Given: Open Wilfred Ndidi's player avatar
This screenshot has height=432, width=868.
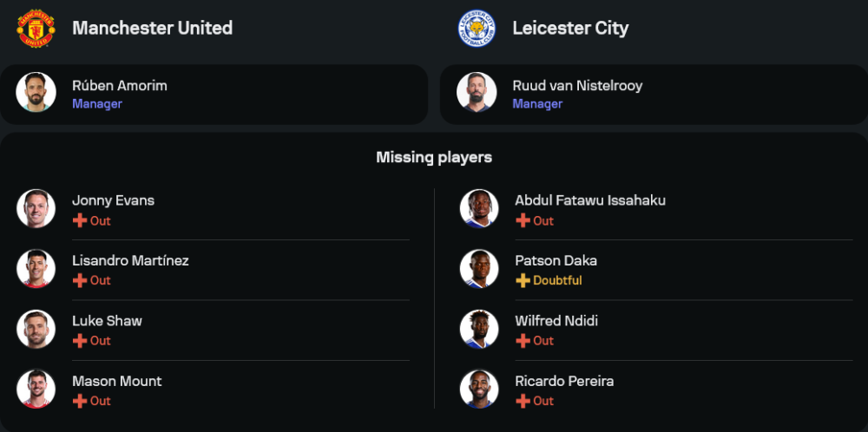Looking at the screenshot, I should pyautogui.click(x=479, y=330).
